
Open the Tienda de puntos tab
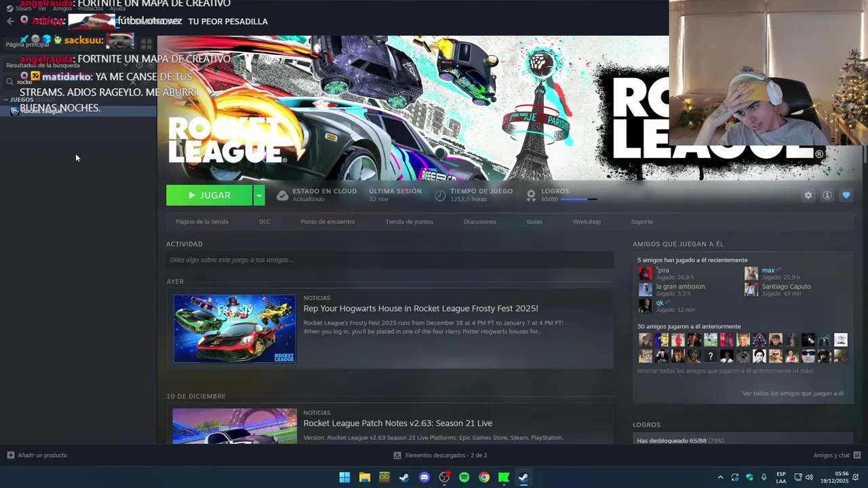click(x=409, y=222)
